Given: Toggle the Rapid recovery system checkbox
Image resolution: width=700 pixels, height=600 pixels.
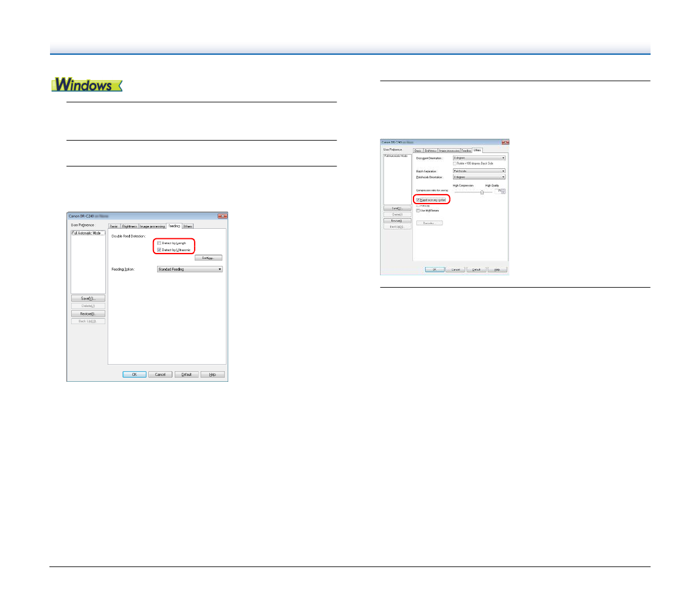Looking at the screenshot, I should pyautogui.click(x=418, y=200).
